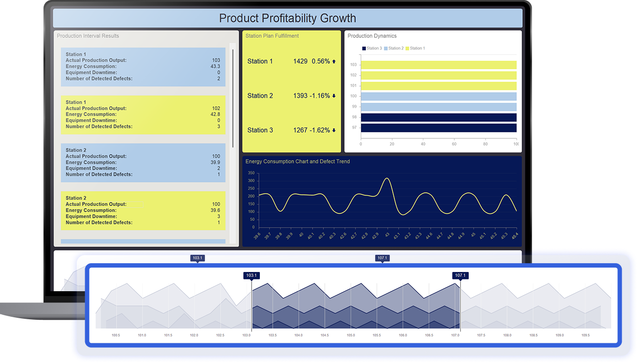Click the Station 2 downward trend arrow
The width and height of the screenshot is (638, 364).
(x=334, y=95)
